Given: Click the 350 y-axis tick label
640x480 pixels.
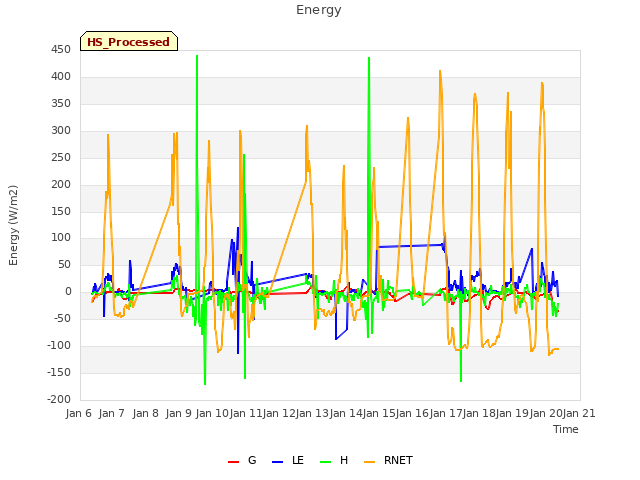Looking at the screenshot, I should [x=61, y=103].
